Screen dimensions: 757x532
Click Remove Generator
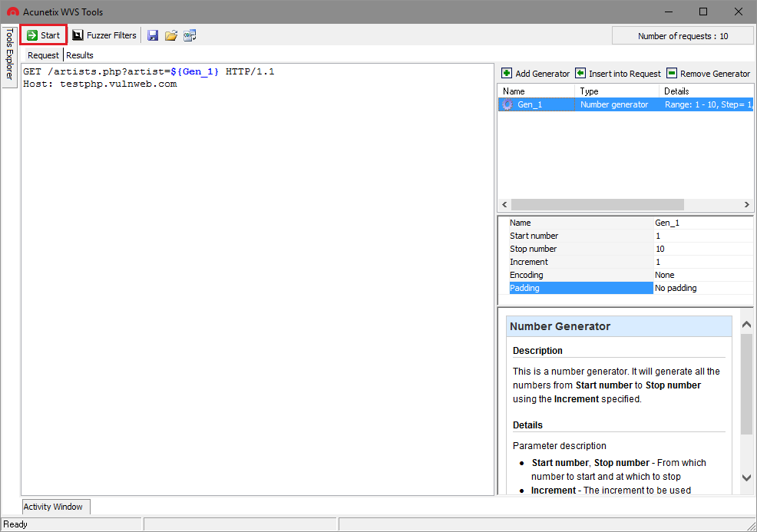pos(708,74)
